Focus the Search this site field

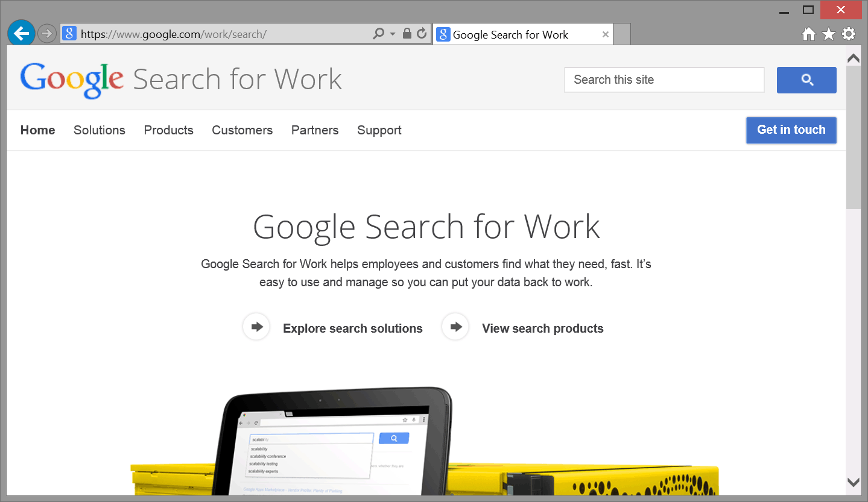(664, 80)
